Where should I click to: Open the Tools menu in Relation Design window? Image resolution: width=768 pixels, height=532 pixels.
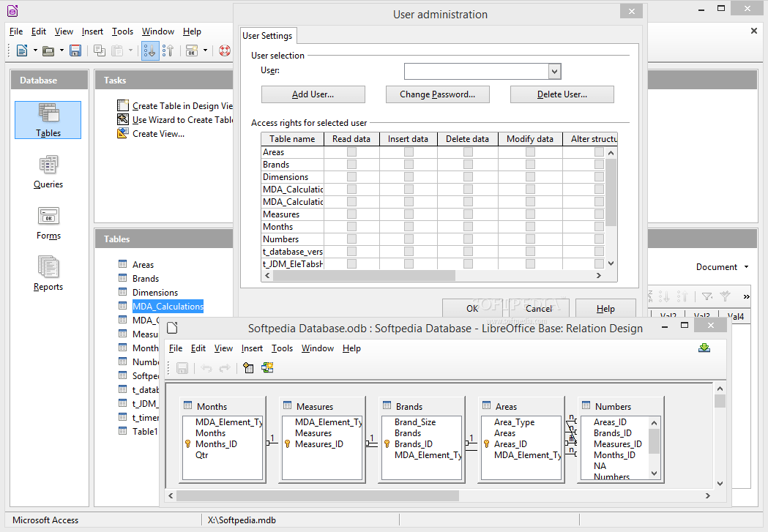coord(282,348)
